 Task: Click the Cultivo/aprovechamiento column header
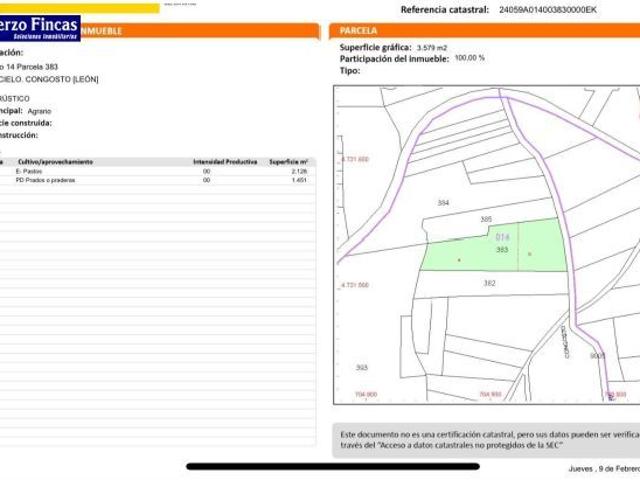click(54, 161)
